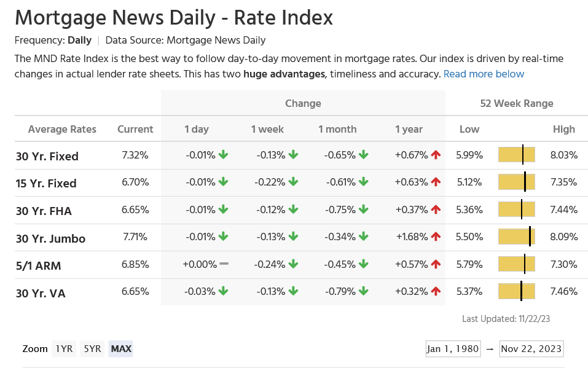The image size is (588, 368).
Task: Select the 5YR zoom option
Action: 92,349
